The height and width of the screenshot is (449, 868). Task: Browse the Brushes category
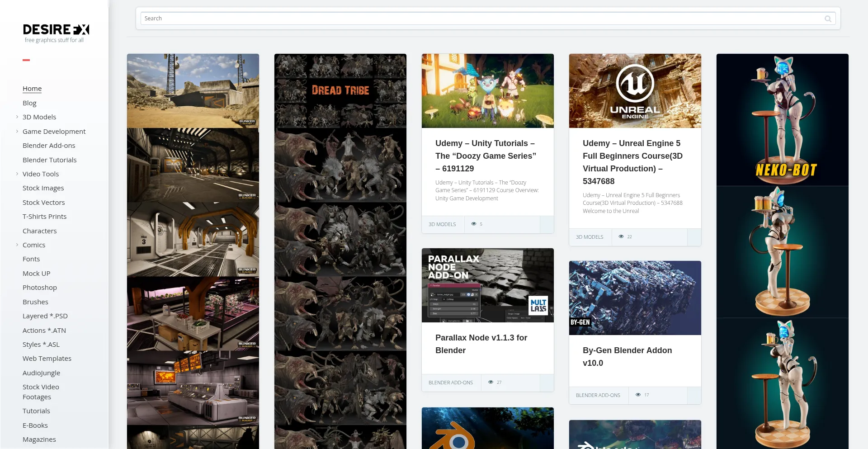point(35,302)
